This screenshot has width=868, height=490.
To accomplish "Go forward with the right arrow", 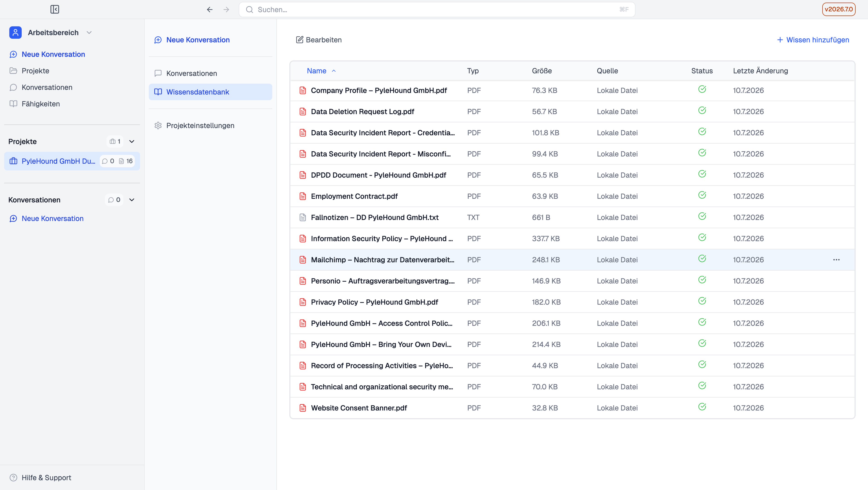I will [226, 9].
